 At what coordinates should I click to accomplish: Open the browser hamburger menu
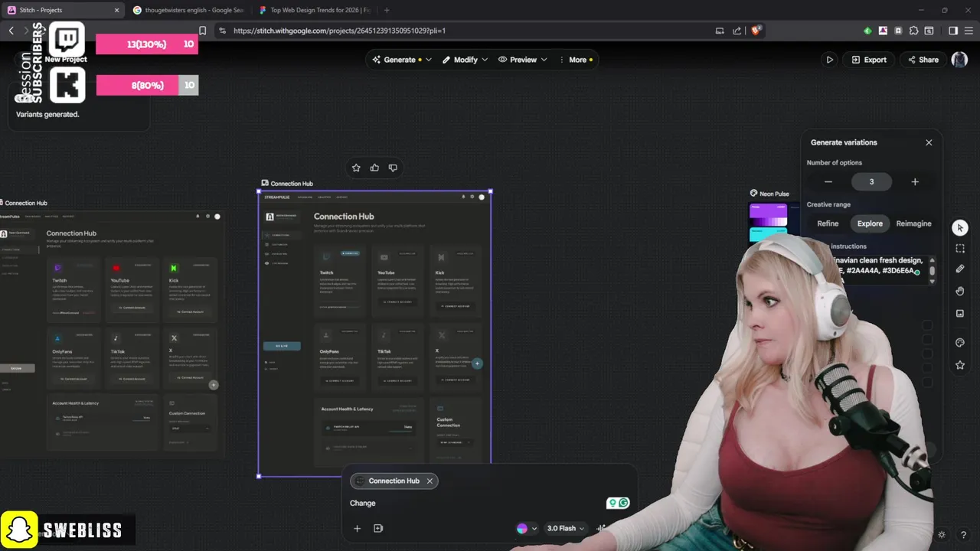click(969, 31)
